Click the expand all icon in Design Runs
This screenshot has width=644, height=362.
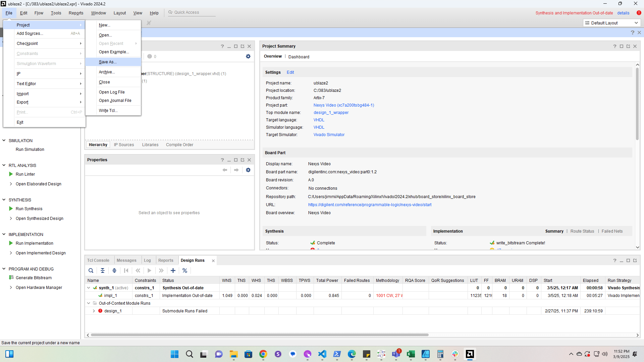[x=114, y=270]
